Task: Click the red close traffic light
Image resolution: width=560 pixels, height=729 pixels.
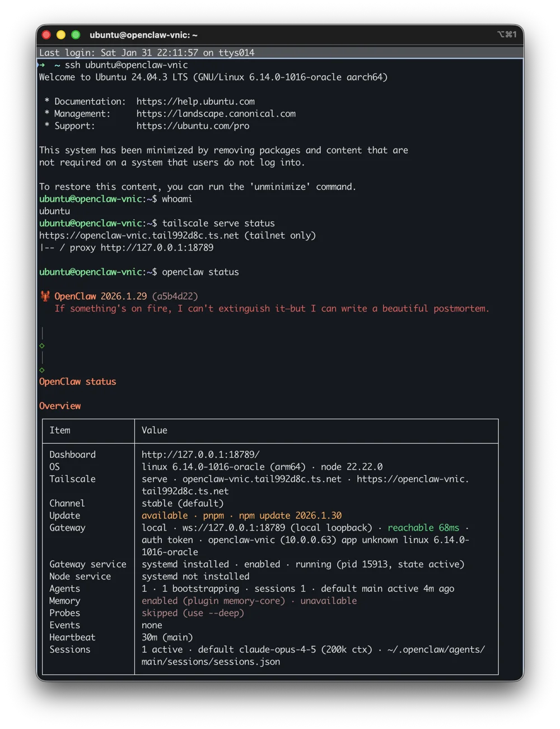Action: click(x=46, y=35)
